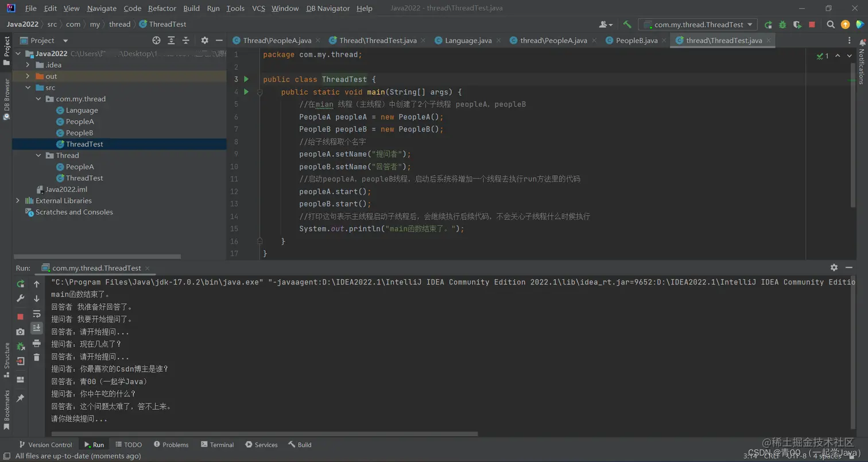868x462 pixels.
Task: Stop the process using red square in Run panel
Action: (21, 317)
